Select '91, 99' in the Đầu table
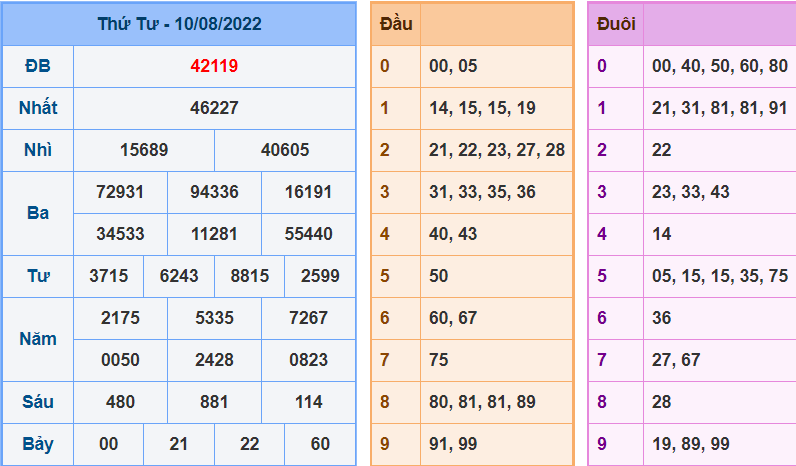Viewport: 796px width, 466px height. click(453, 444)
